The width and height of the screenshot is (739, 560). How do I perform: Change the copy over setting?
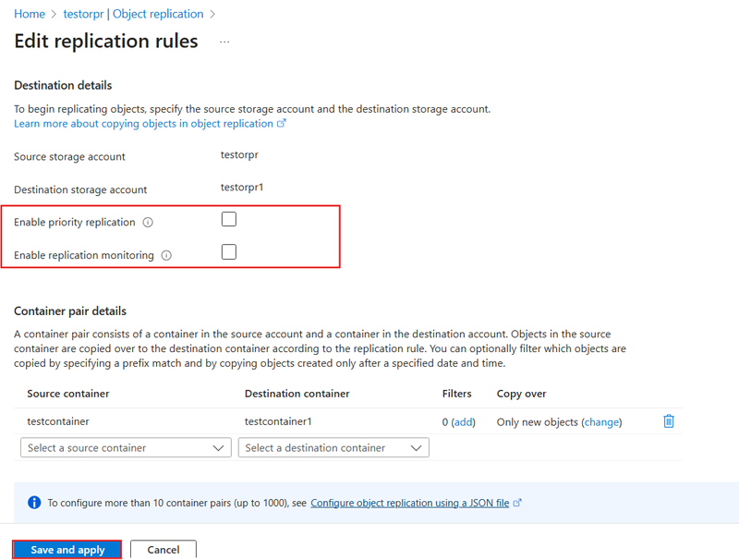pyautogui.click(x=601, y=422)
